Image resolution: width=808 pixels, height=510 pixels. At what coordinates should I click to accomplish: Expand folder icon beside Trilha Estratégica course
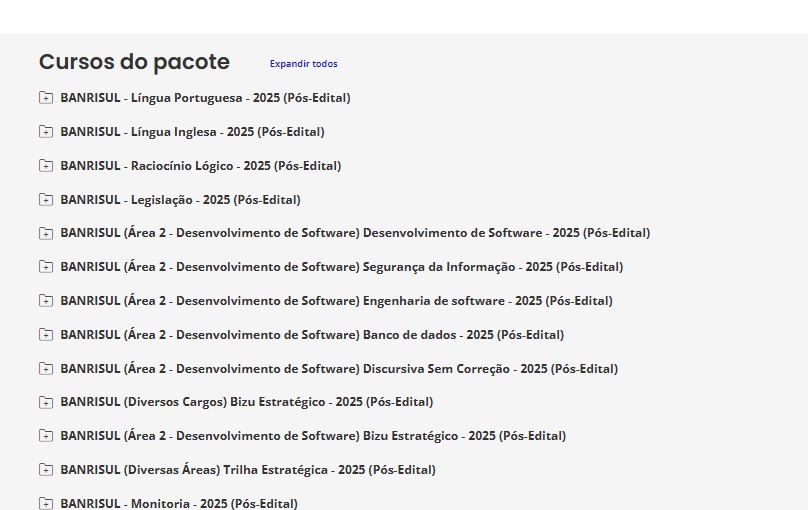click(x=46, y=469)
